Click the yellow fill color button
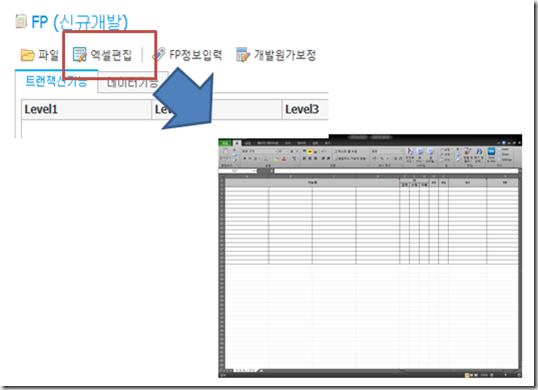This screenshot has width=538, height=390. 276,159
